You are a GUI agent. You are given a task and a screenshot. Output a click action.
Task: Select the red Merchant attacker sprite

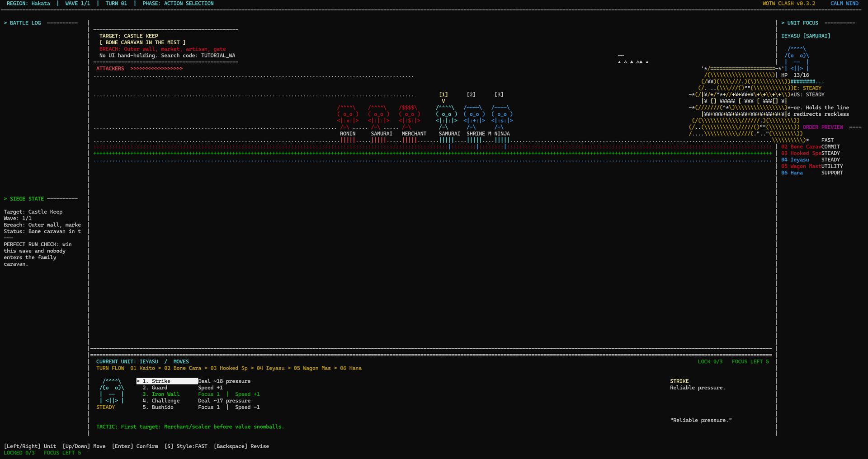point(409,117)
